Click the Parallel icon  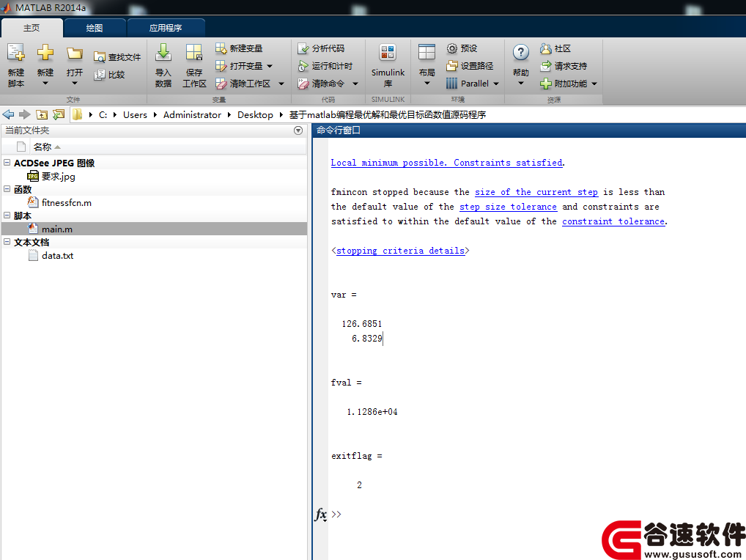point(452,84)
